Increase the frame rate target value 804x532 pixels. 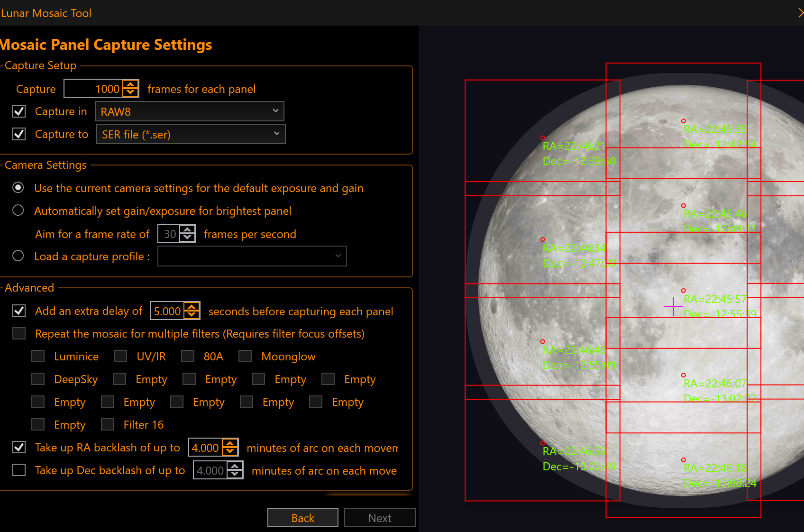click(188, 229)
